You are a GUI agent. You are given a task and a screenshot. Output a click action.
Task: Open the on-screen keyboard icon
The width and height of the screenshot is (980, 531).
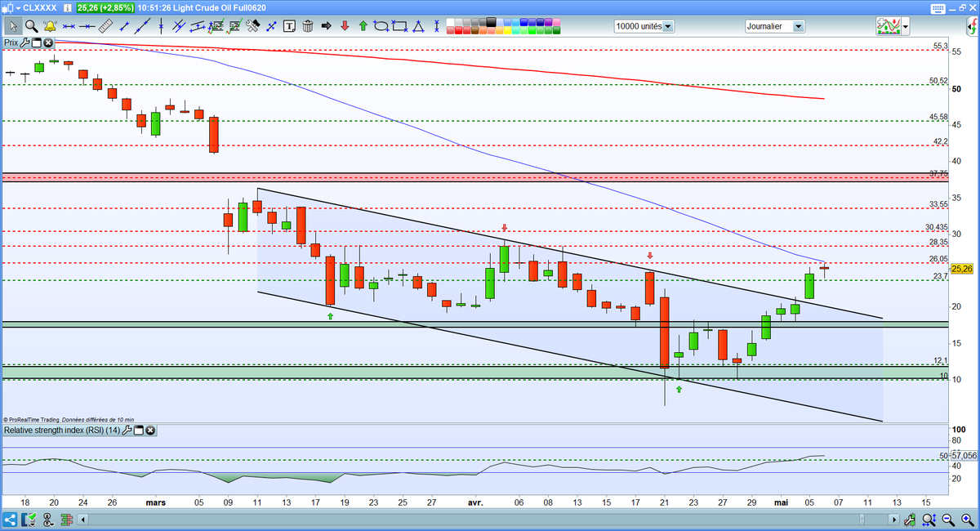click(938, 9)
